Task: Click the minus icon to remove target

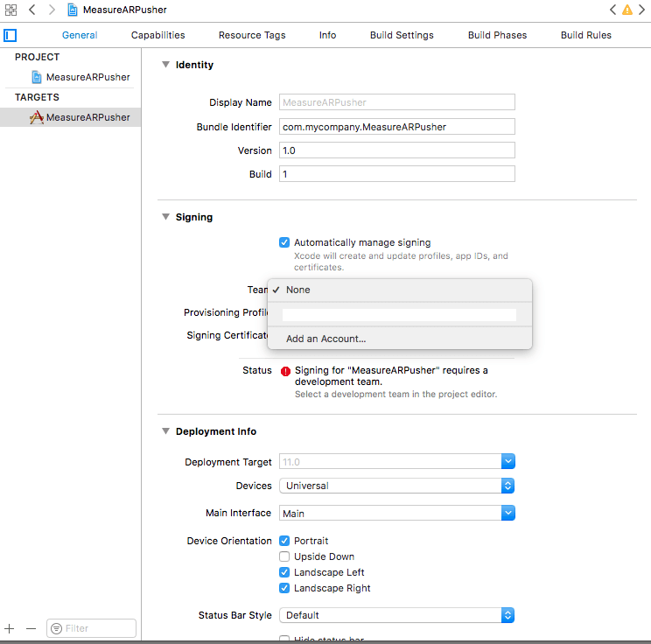Action: click(31, 628)
